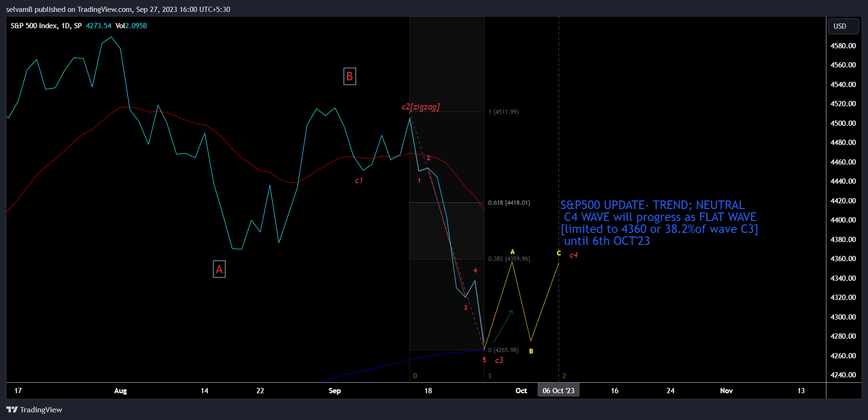Click the Sep label on time axis

pos(335,391)
